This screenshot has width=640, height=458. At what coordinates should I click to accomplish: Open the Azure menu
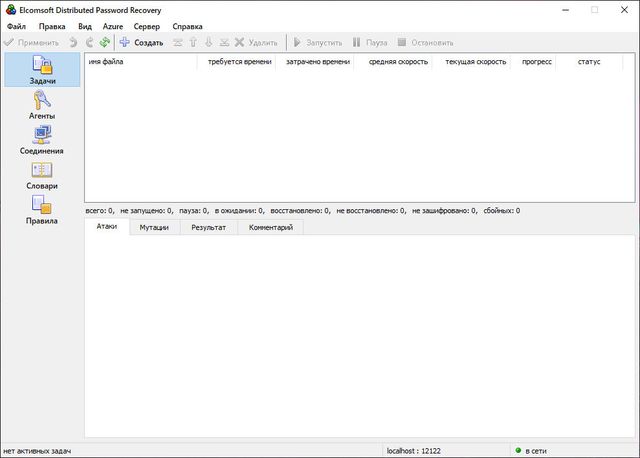point(113,27)
